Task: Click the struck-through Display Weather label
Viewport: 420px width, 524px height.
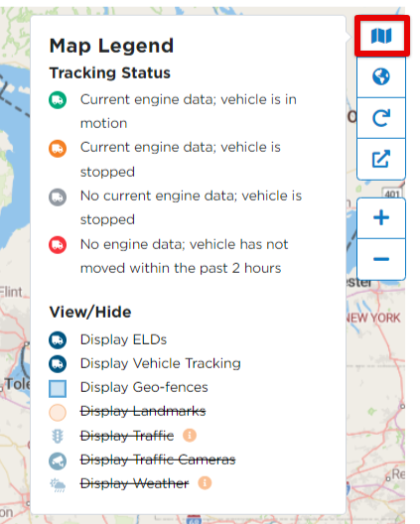Action: [x=134, y=483]
